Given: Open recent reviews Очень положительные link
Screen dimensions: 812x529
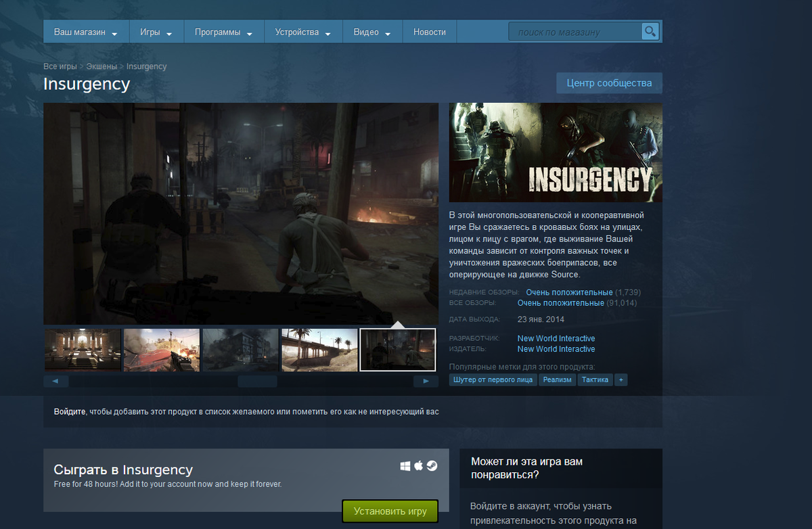Looking at the screenshot, I should [x=569, y=292].
